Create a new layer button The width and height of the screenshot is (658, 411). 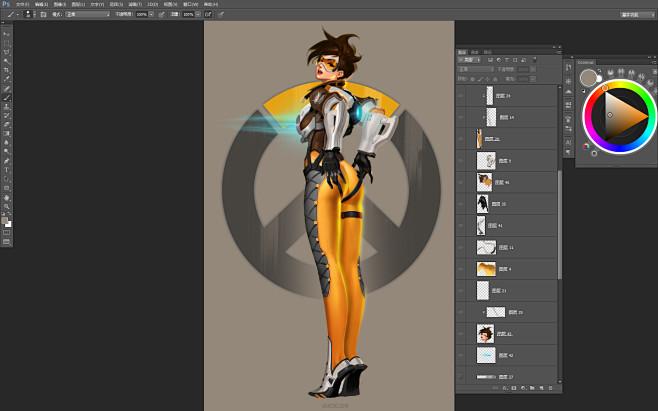coord(541,388)
